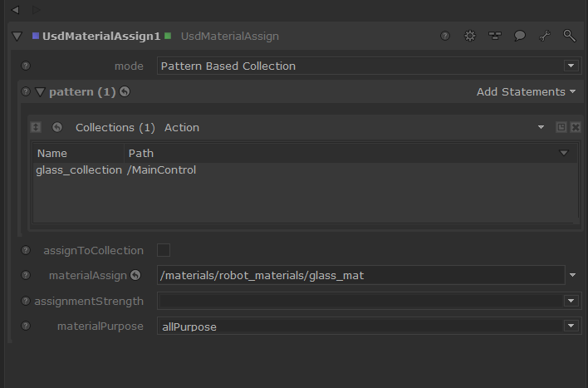This screenshot has height=388, width=588.
Task: Open the Add Statements menu
Action: coord(526,91)
